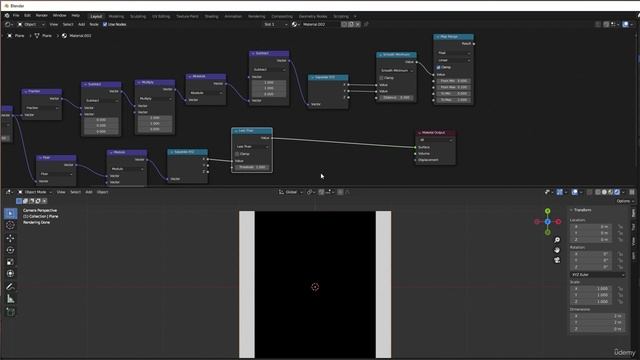Switch viewport to rendered shading mode
Image resolution: width=640 pixels, height=360 pixels.
click(617, 192)
